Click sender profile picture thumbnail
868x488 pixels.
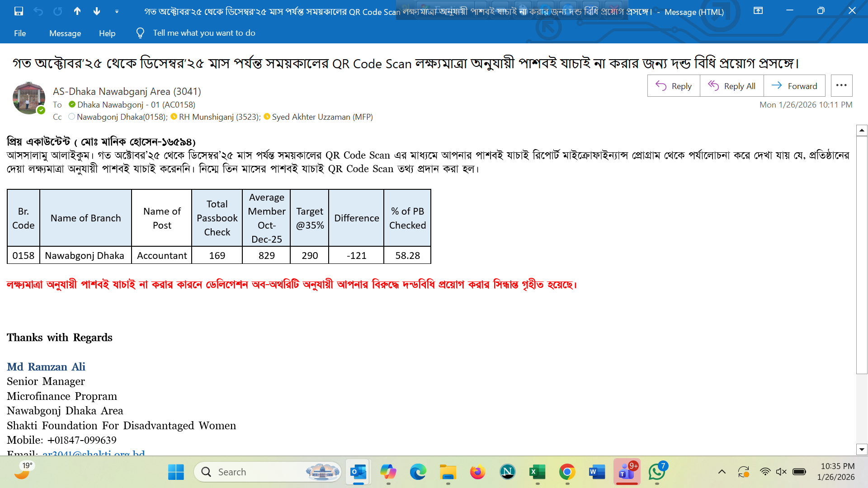(28, 98)
